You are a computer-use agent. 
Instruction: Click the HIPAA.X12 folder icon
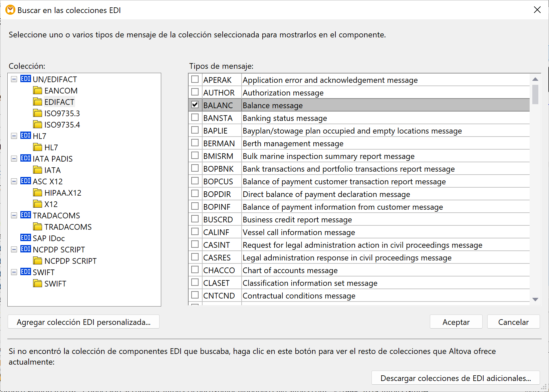38,193
